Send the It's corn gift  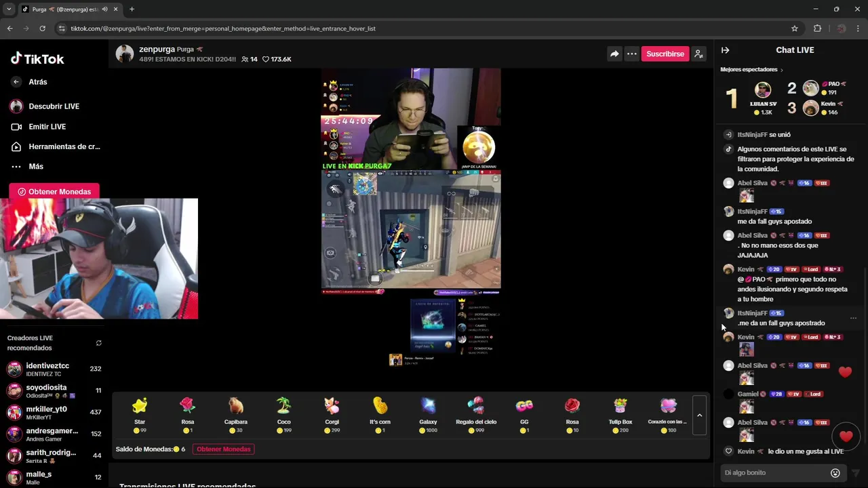pyautogui.click(x=380, y=414)
